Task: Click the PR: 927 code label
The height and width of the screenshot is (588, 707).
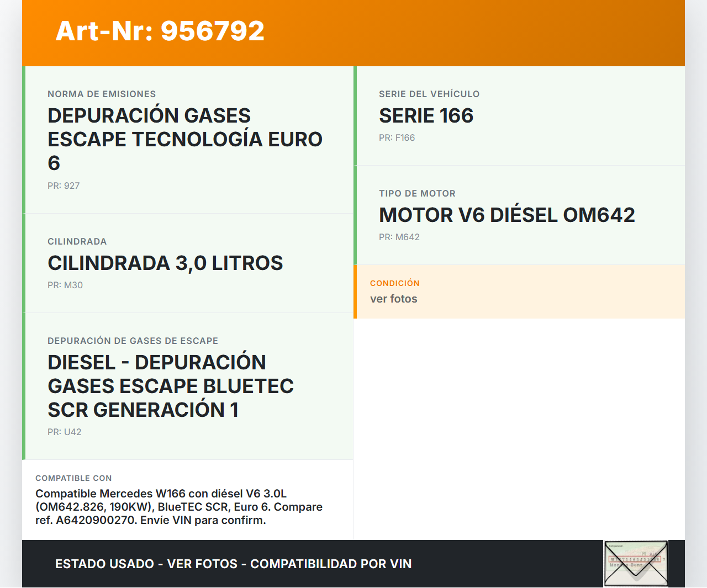Action: [x=64, y=186]
